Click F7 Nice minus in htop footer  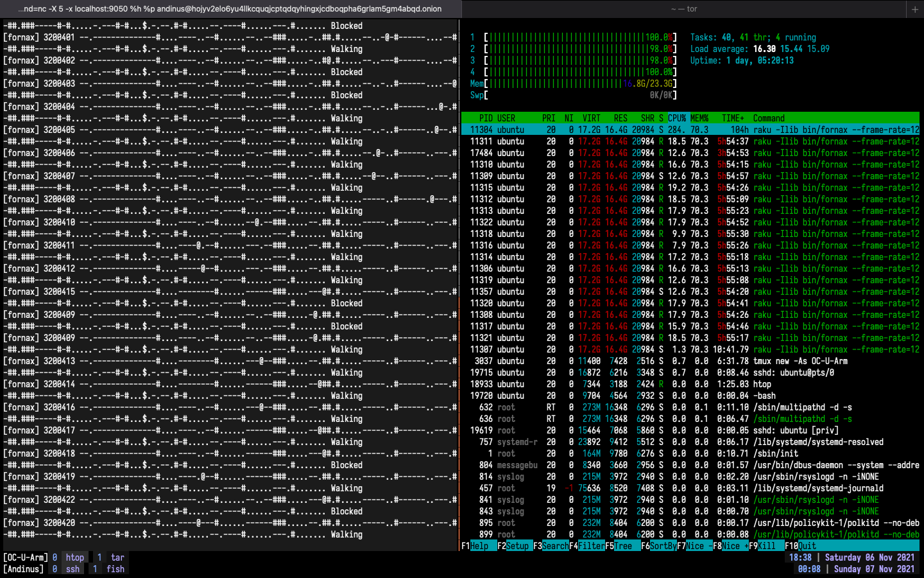[695, 546]
